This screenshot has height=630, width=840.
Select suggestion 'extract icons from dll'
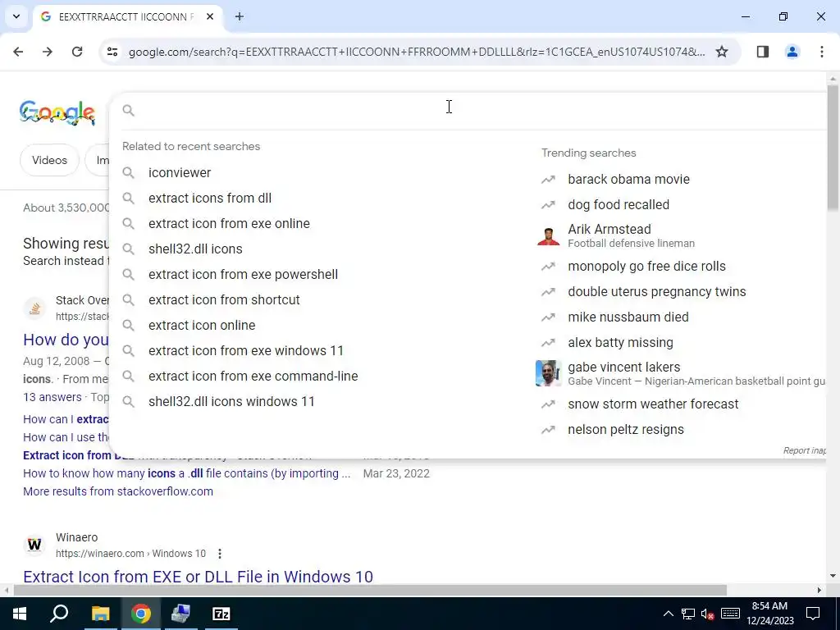coord(210,199)
